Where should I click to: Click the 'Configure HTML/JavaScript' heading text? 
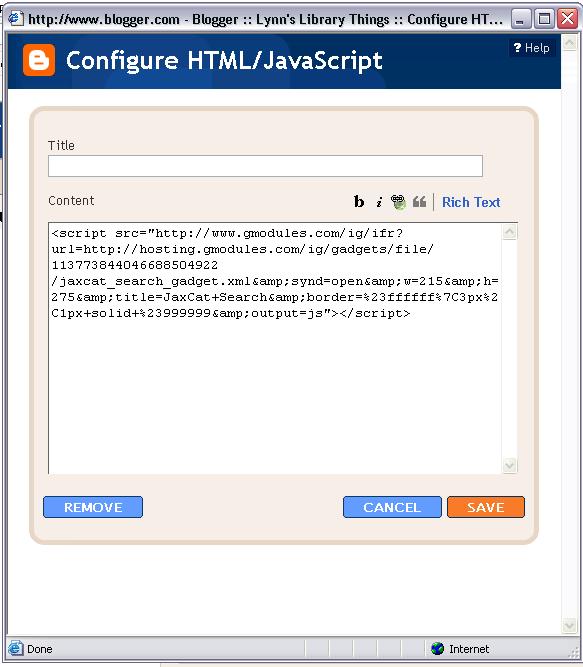tap(224, 61)
